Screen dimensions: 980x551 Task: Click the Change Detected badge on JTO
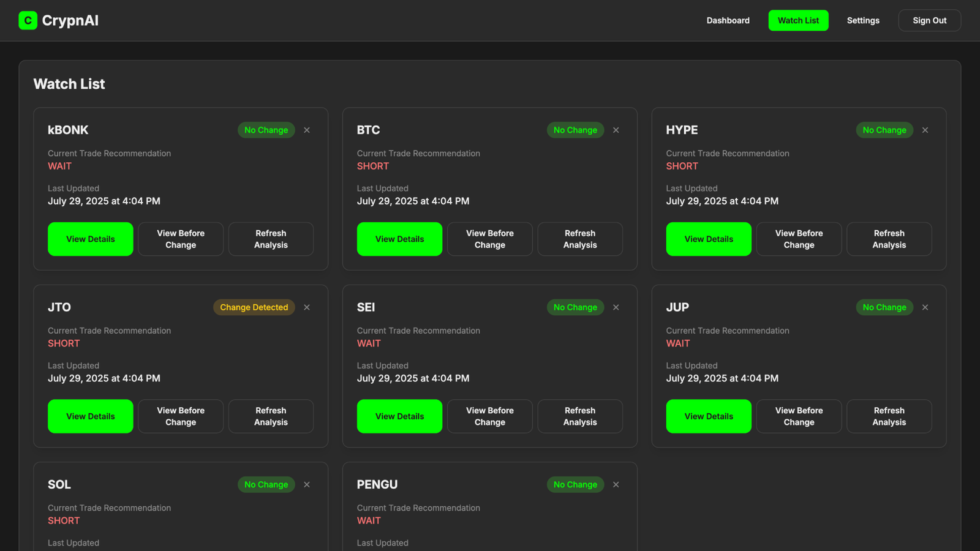click(x=254, y=307)
